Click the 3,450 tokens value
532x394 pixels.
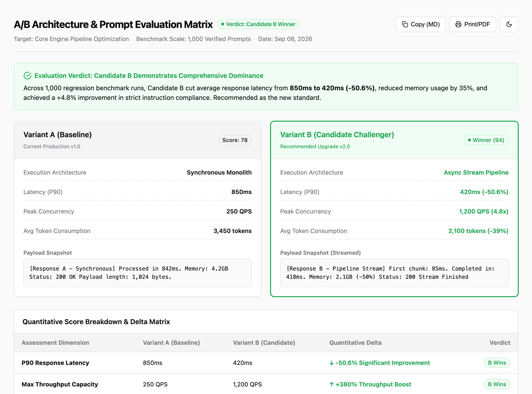[232, 231]
